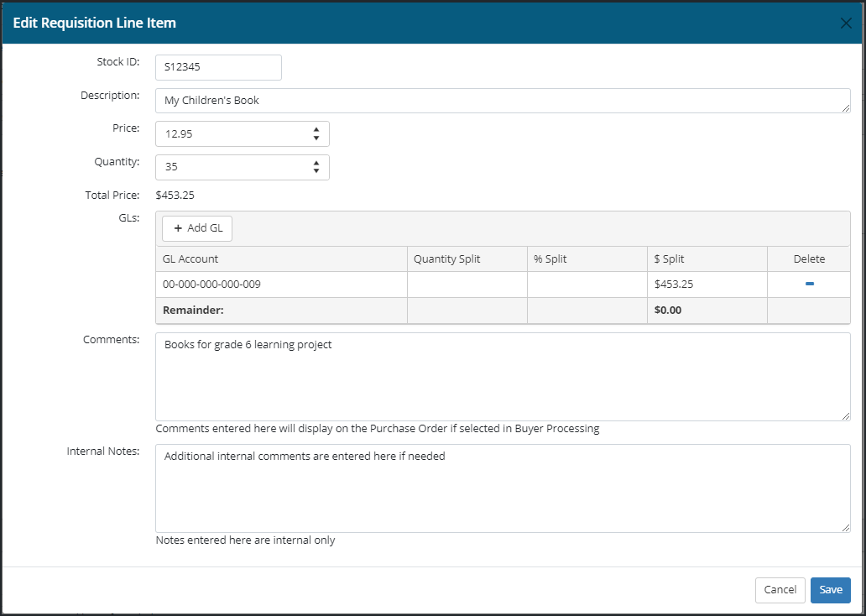Click into the Internal Notes text area

pos(502,488)
